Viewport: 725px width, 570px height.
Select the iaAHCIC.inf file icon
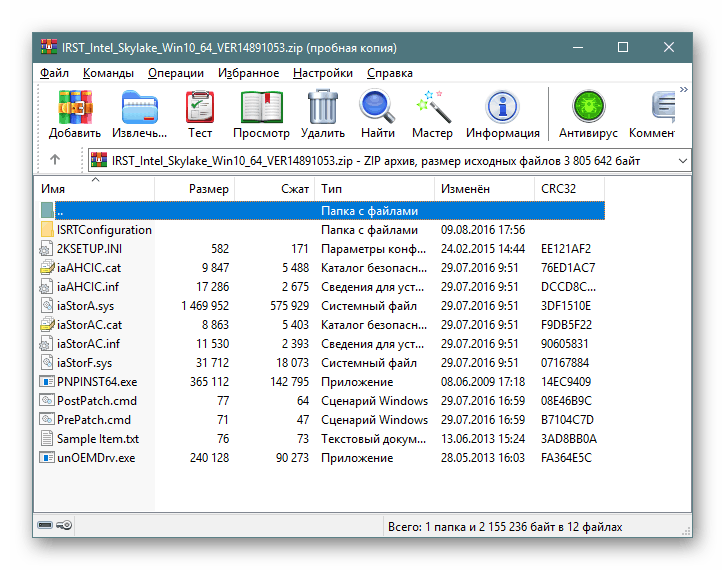click(47, 287)
